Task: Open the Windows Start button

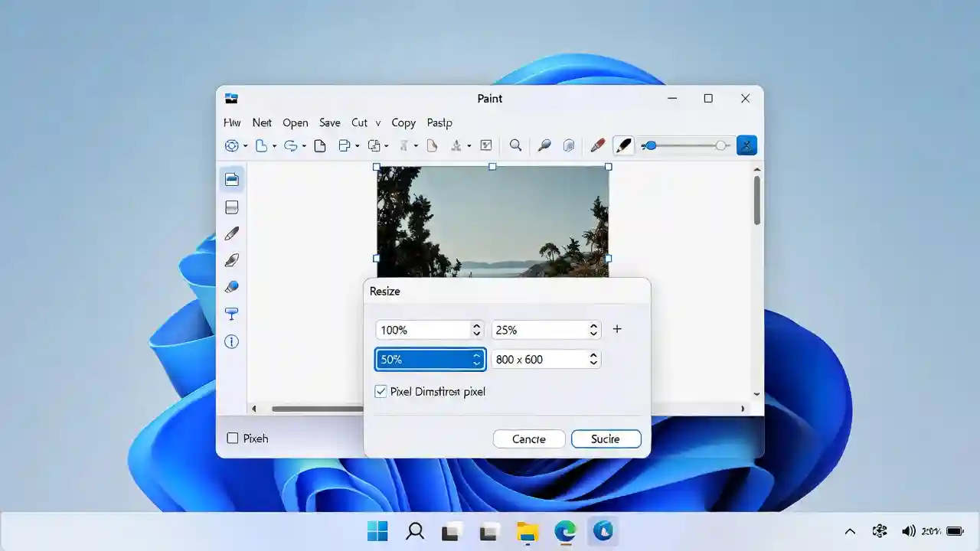Action: point(377,531)
